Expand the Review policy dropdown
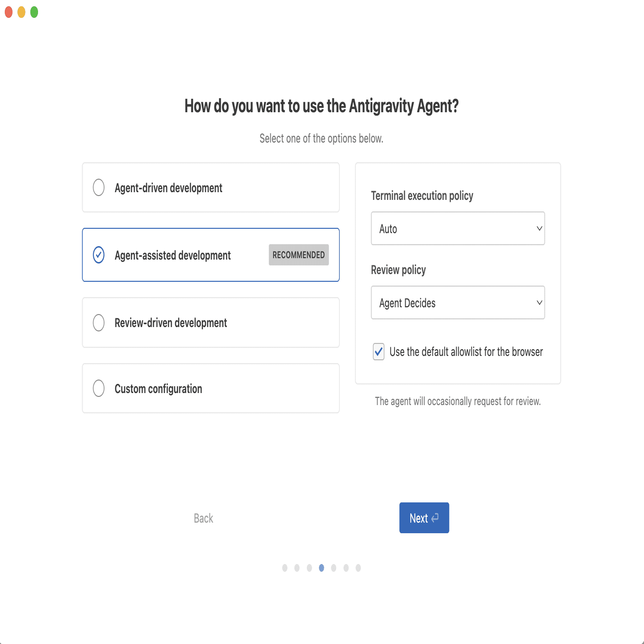Viewport: 644px width, 644px height. coord(458,302)
